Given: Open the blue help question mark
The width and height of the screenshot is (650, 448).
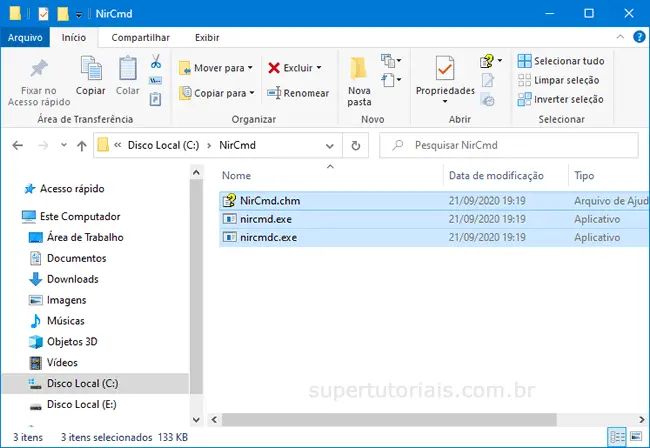Looking at the screenshot, I should [638, 38].
